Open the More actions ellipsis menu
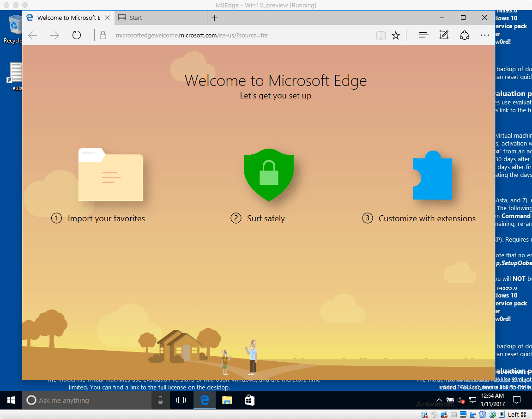This screenshot has height=419, width=532. point(484,35)
